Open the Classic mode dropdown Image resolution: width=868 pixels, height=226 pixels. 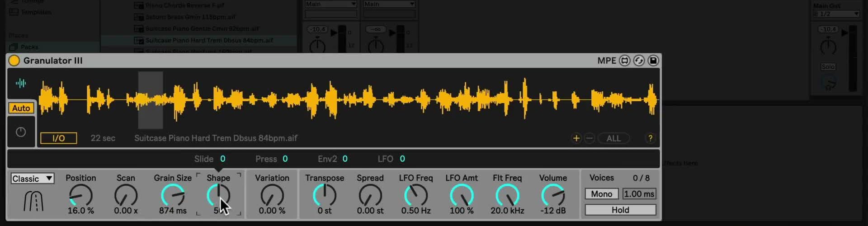pos(33,179)
